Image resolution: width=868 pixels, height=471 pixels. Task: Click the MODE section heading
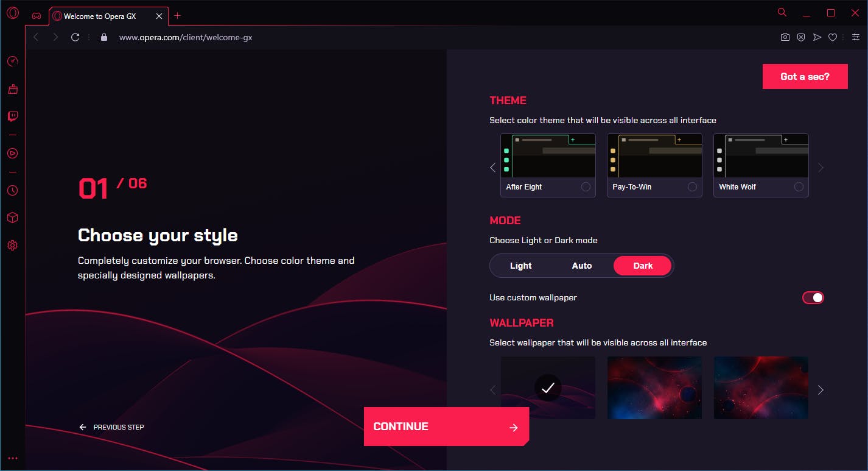pyautogui.click(x=505, y=221)
